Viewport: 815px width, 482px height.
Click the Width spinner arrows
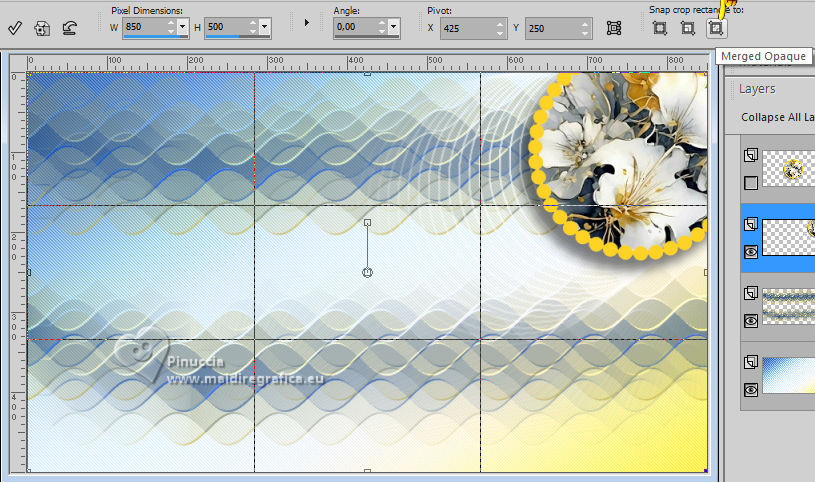(x=171, y=27)
